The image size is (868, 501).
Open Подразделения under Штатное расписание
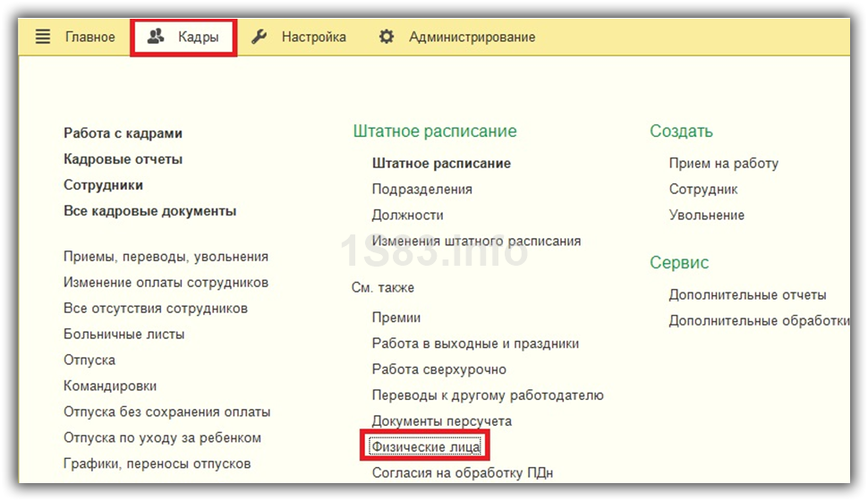coord(421,190)
